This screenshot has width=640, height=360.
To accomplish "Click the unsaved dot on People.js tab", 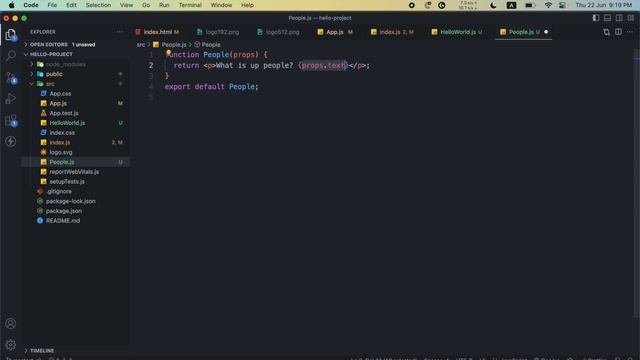I will [546, 32].
